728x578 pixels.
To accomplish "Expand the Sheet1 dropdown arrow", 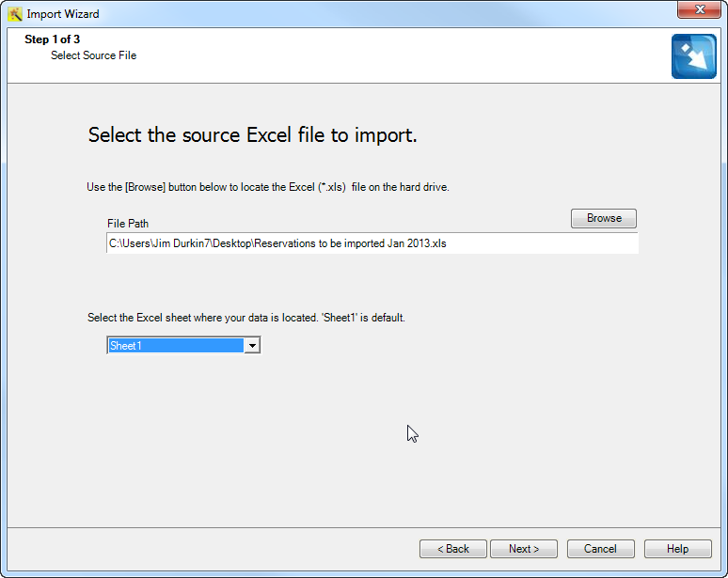I will (x=252, y=346).
